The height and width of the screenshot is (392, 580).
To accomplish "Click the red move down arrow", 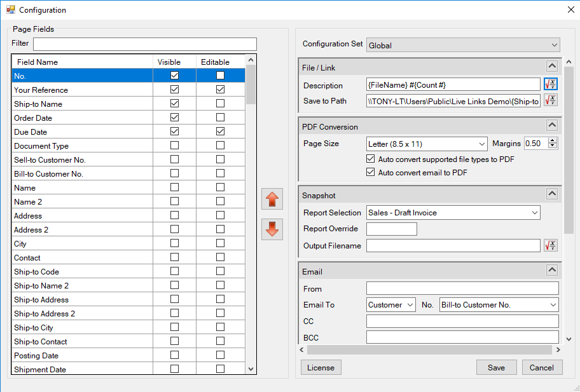I will click(x=272, y=229).
